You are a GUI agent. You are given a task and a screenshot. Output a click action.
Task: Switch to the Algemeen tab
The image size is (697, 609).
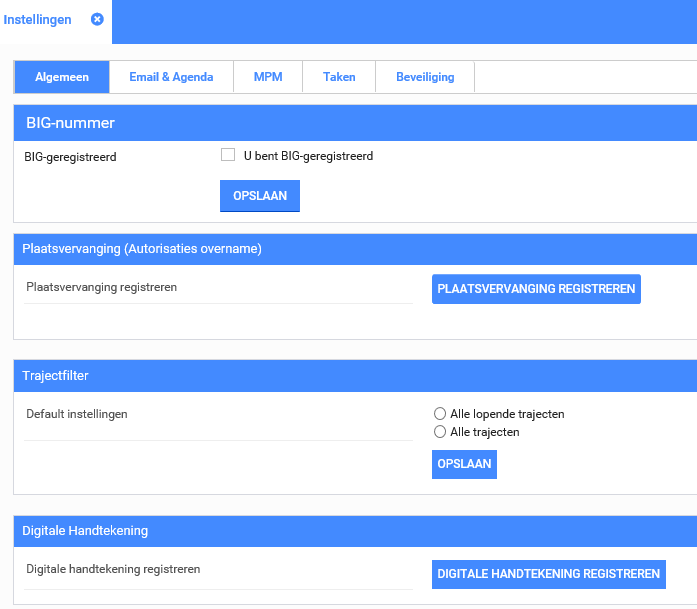tap(62, 77)
